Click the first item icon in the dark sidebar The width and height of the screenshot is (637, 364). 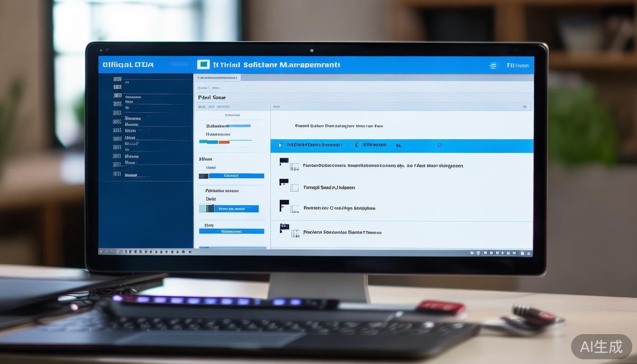(x=117, y=80)
